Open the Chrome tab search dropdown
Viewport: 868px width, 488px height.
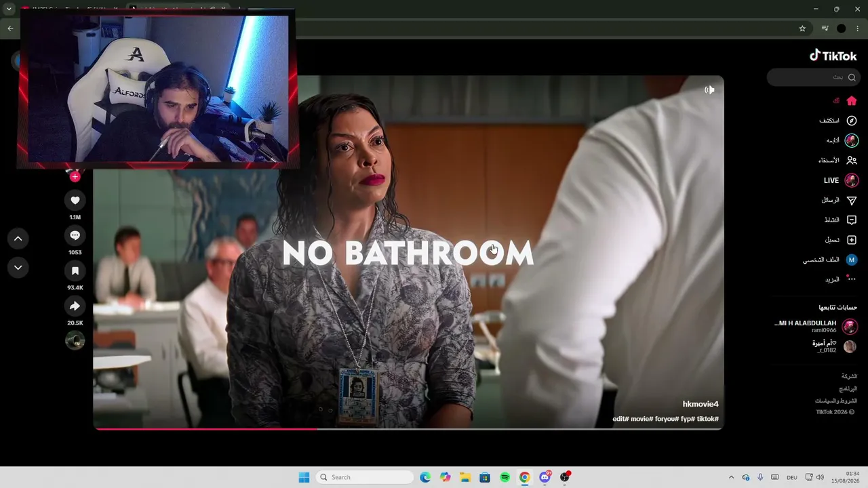coord(9,9)
